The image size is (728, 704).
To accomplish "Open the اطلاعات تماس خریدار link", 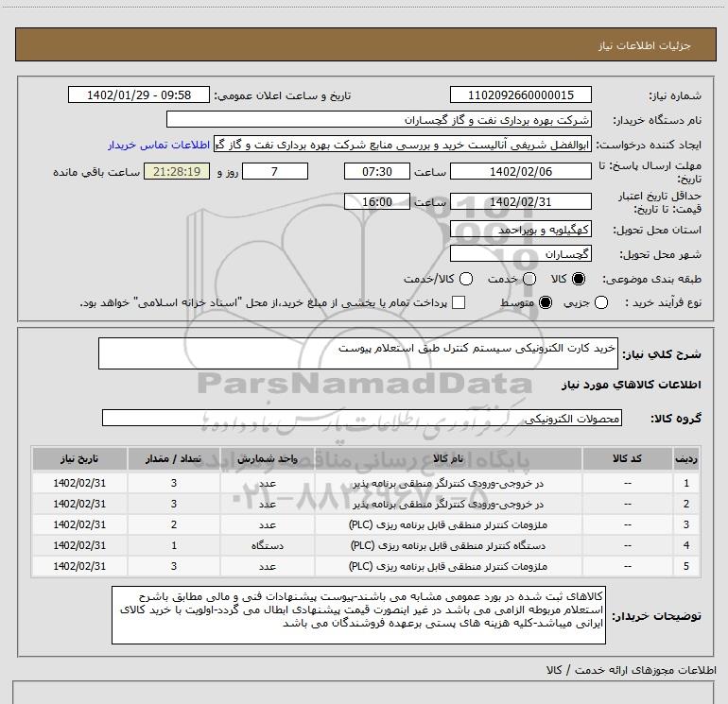I will pyautogui.click(x=159, y=145).
